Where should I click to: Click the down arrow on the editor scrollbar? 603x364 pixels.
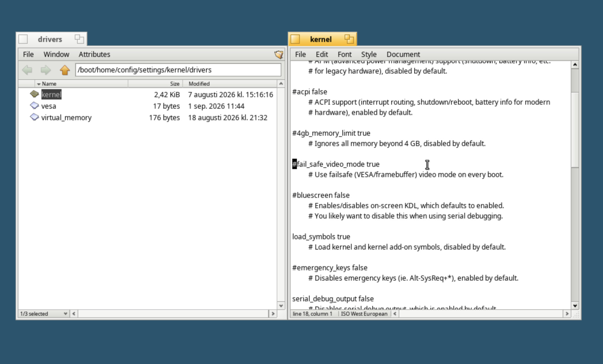point(575,306)
